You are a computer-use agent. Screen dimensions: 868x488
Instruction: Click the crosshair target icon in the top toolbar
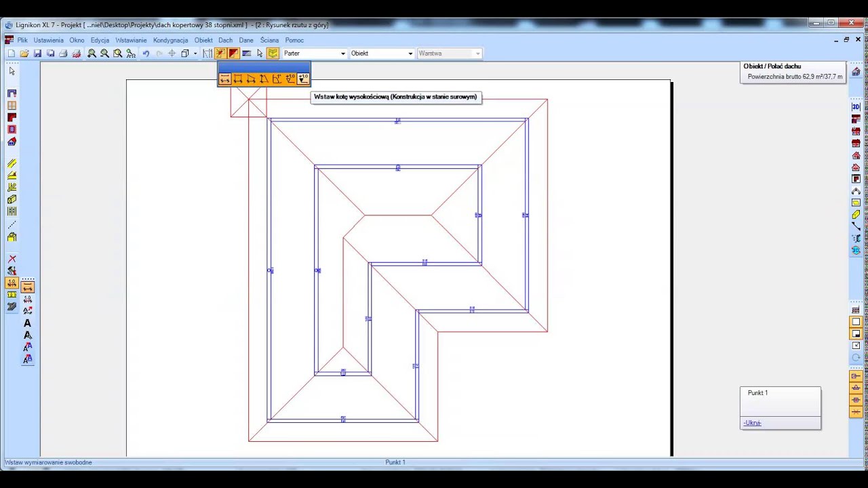tap(172, 54)
